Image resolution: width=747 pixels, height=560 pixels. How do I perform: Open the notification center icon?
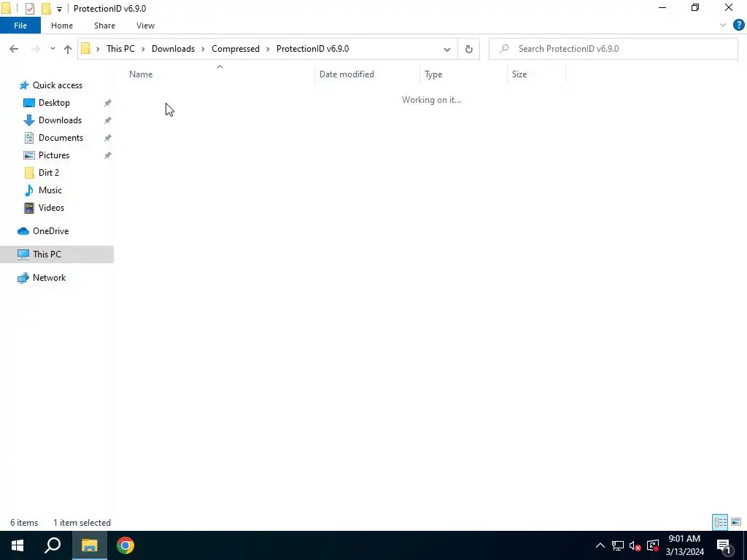724,545
